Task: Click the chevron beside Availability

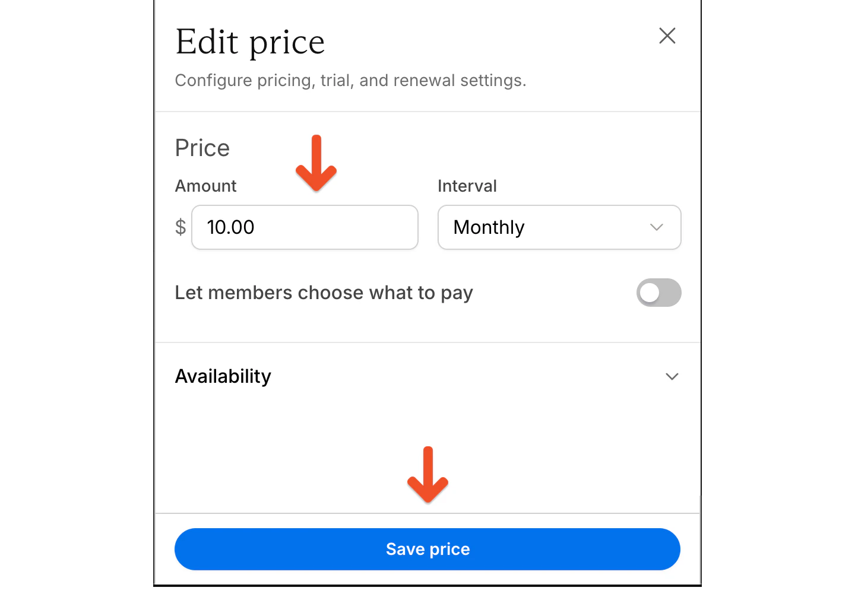Action: (x=672, y=376)
